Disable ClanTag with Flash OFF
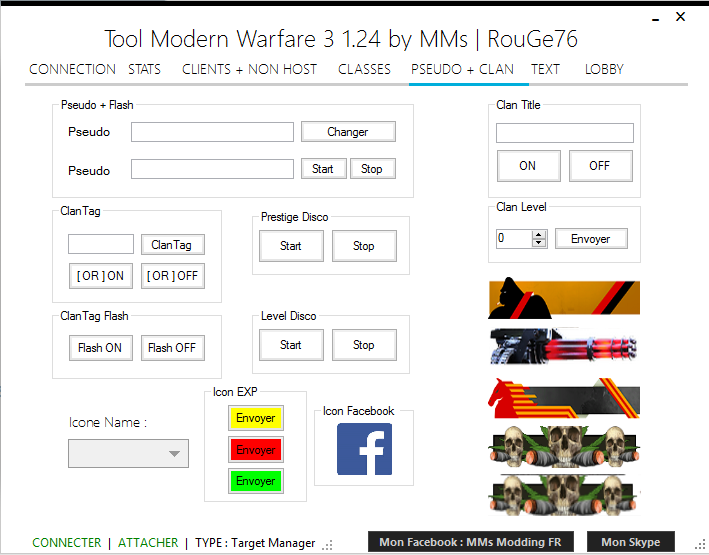 (x=172, y=348)
